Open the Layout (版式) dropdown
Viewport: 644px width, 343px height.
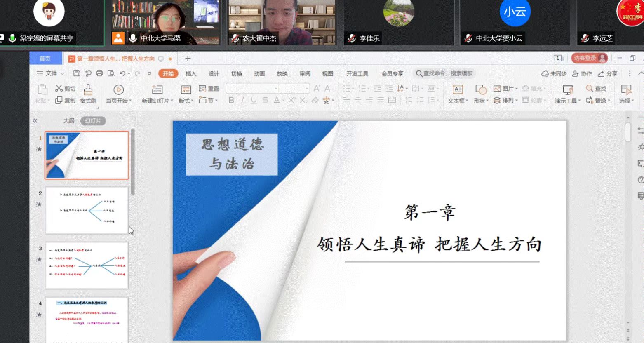click(x=186, y=101)
